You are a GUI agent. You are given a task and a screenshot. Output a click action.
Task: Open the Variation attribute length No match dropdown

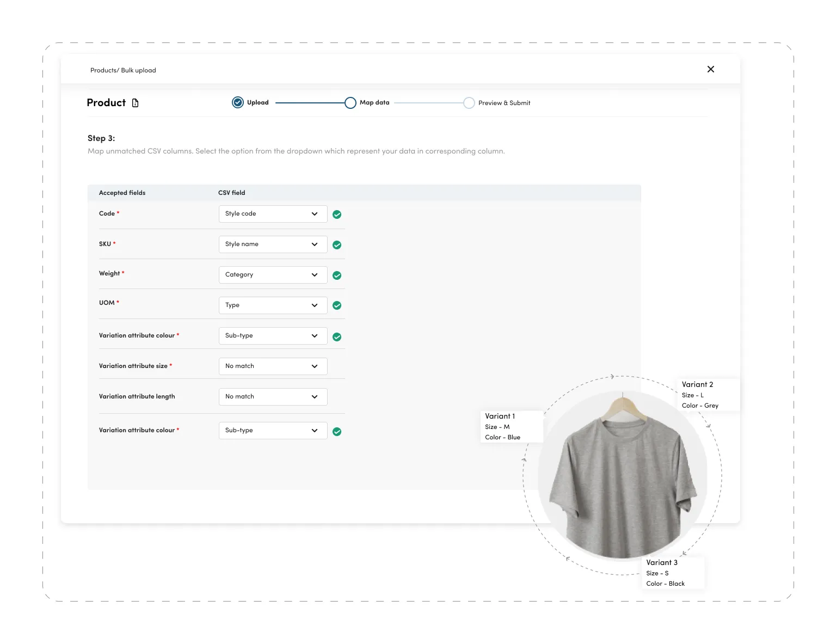point(273,397)
